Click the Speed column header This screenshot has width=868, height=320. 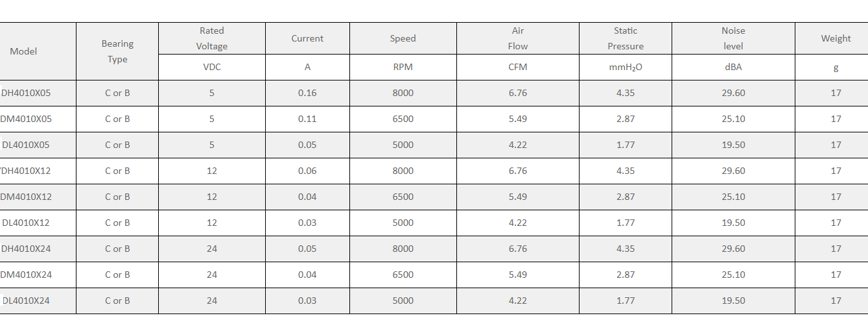403,38
